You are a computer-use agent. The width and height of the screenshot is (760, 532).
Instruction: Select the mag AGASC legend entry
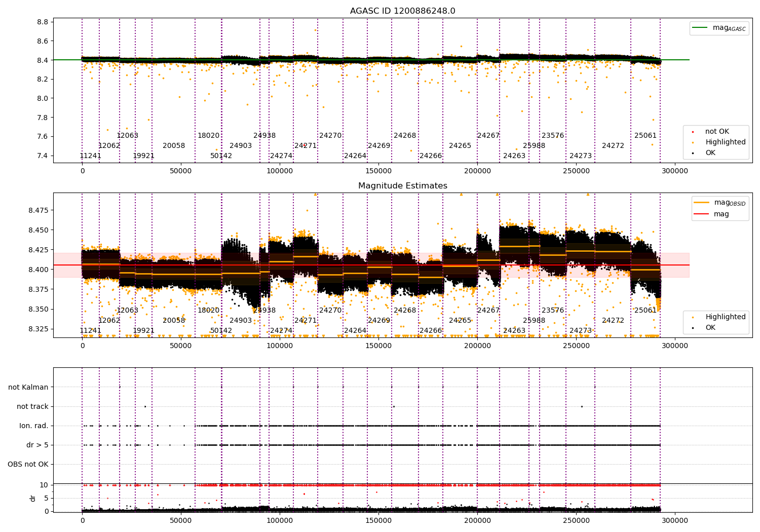[x=719, y=28]
